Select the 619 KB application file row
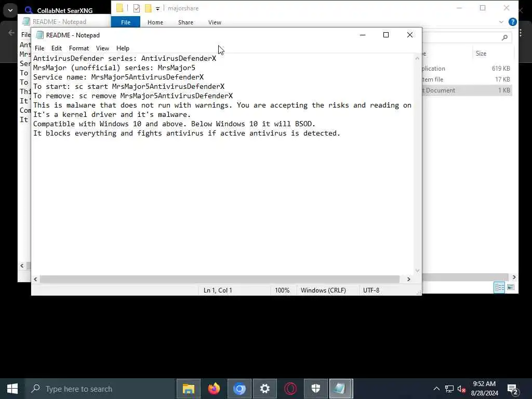The image size is (532, 399). click(467, 68)
